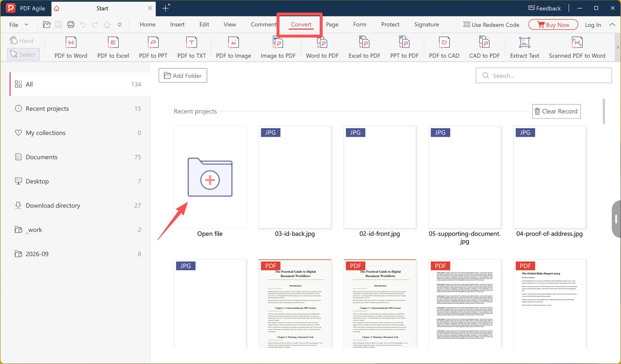The height and width of the screenshot is (364, 621).
Task: Click the Open file folder tile
Action: click(210, 177)
